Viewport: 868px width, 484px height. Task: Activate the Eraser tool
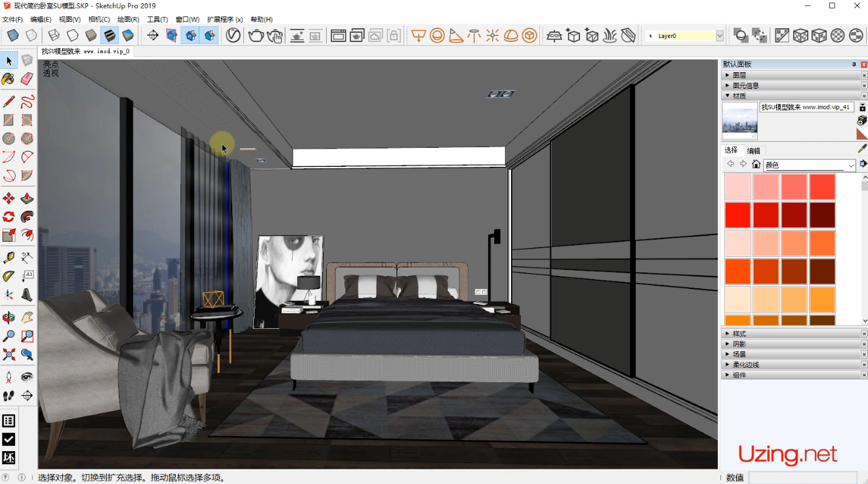pos(26,79)
